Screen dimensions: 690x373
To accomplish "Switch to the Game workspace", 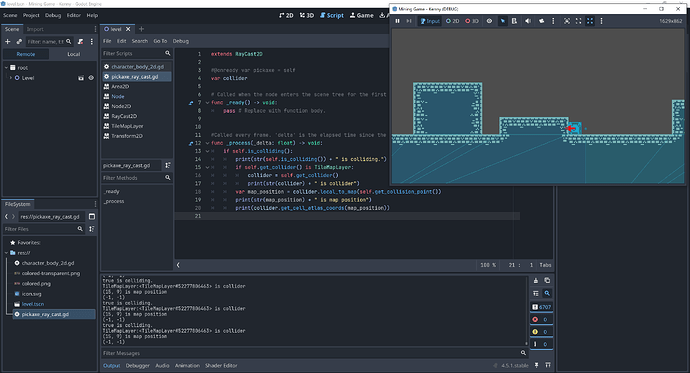I will (x=361, y=15).
